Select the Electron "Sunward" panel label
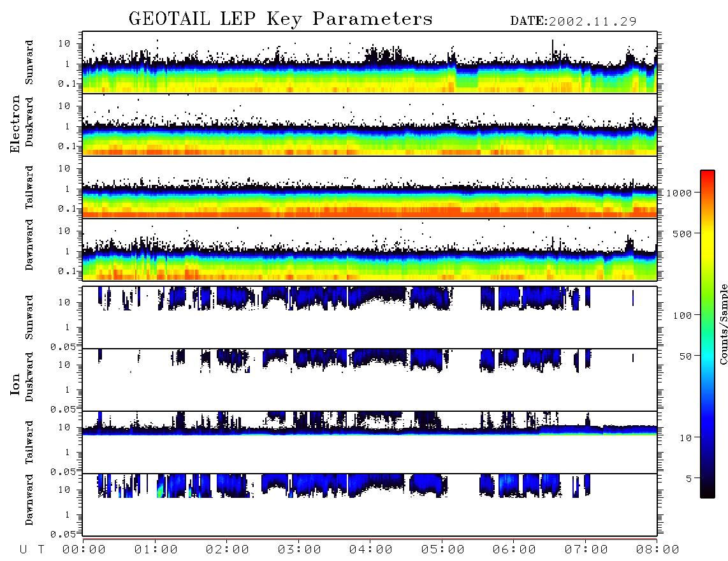 coord(29,62)
